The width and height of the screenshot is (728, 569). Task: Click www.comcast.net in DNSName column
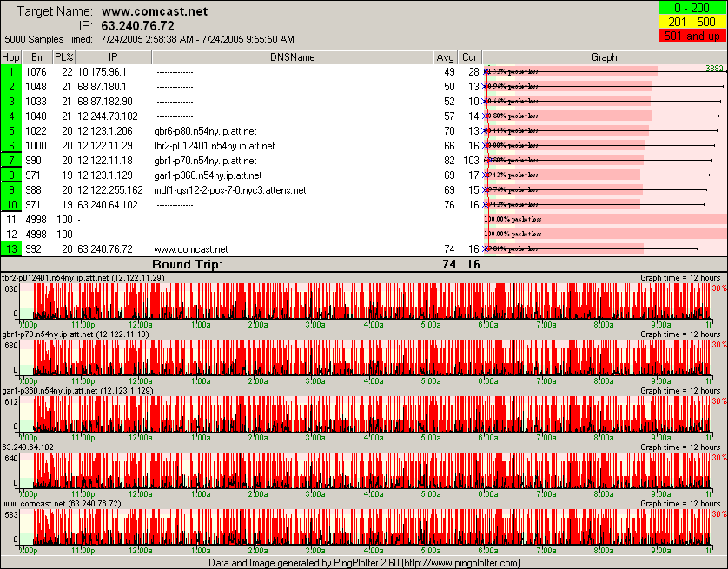tap(191, 249)
